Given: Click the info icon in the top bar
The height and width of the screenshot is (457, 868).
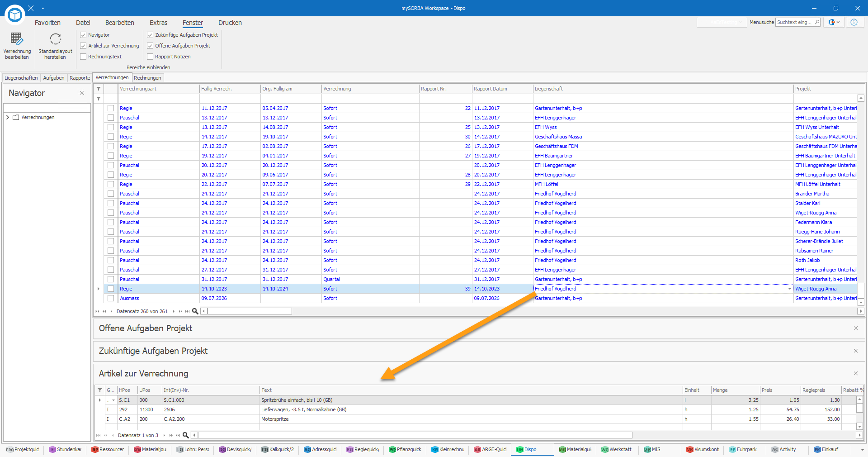Looking at the screenshot, I should pos(854,22).
